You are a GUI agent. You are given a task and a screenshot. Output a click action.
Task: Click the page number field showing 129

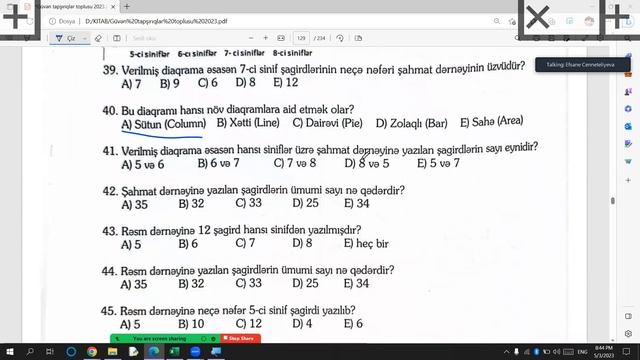301,38
